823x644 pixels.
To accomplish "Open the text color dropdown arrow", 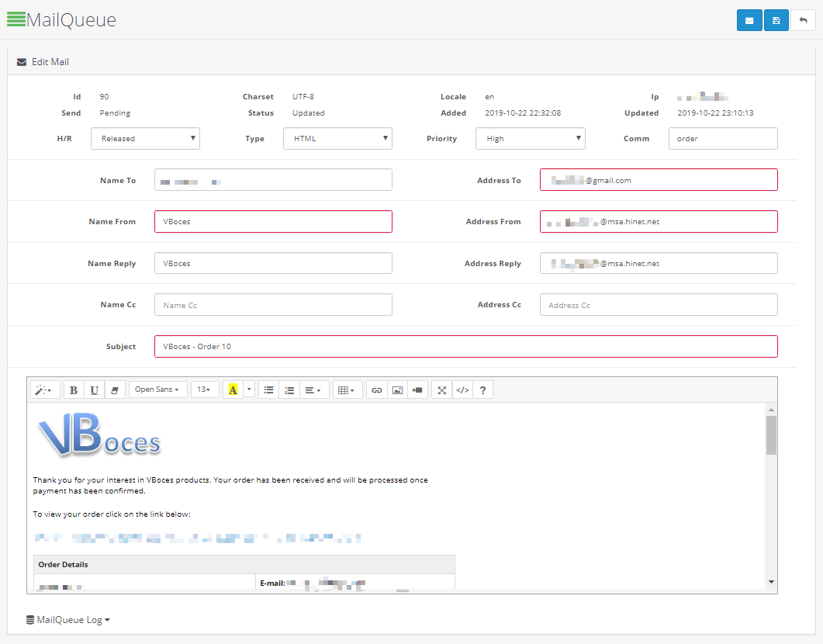I will [249, 390].
